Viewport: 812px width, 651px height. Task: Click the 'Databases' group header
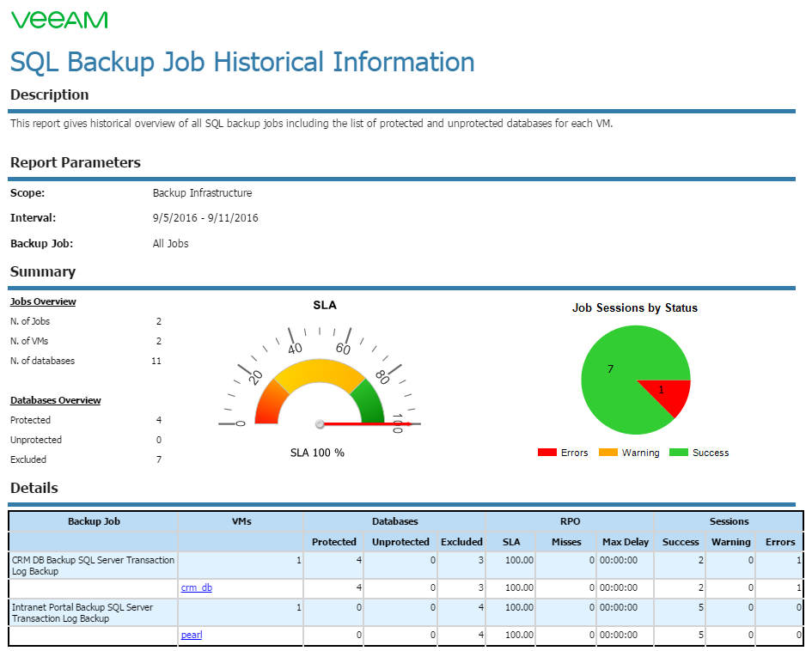pyautogui.click(x=394, y=521)
